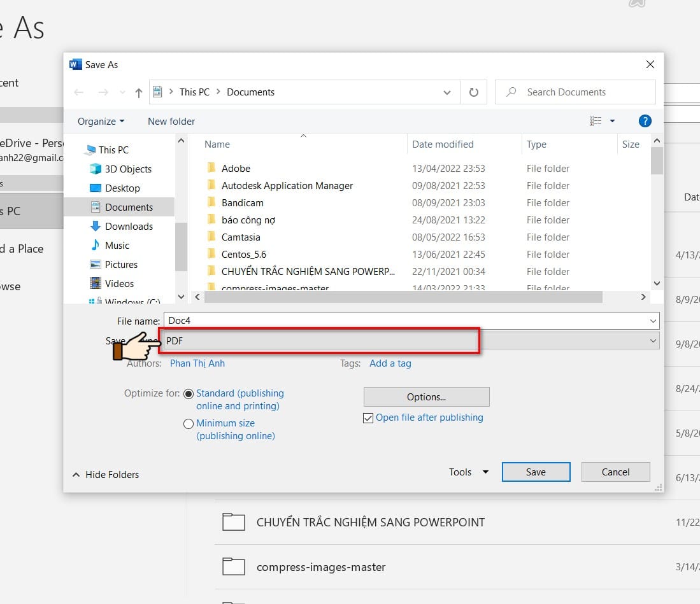The height and width of the screenshot is (604, 700).
Task: Select This PC in navigation pane
Action: (x=107, y=150)
